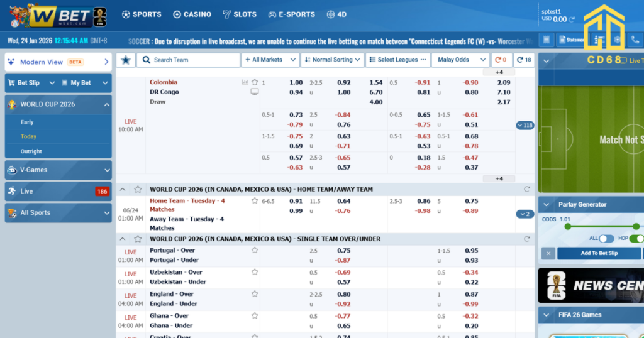
Task: Collapse the WORLD CUP 2026 sidebar section
Action: coord(58,104)
